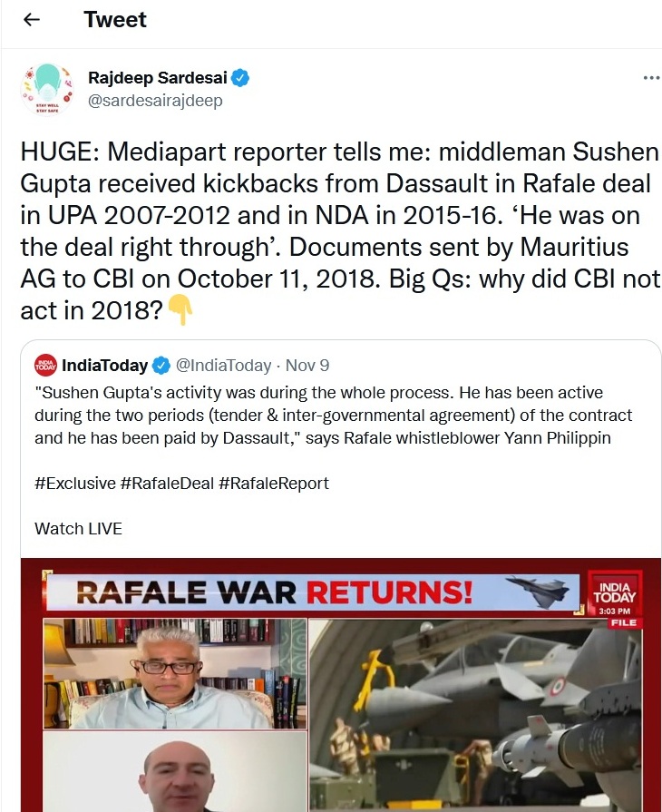Click the India Today channel logo in the video
Viewport: 662px width, 812px height.
tap(615, 595)
